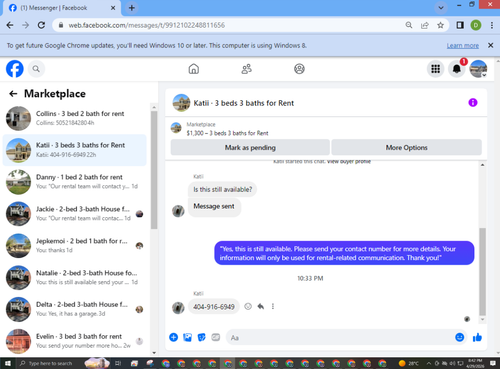Go to the Home feed icon
This screenshot has height=369, width=500.
click(x=194, y=69)
